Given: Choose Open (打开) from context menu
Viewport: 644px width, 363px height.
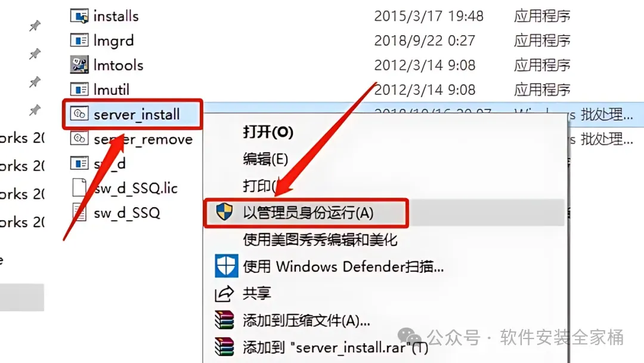Looking at the screenshot, I should coord(268,132).
